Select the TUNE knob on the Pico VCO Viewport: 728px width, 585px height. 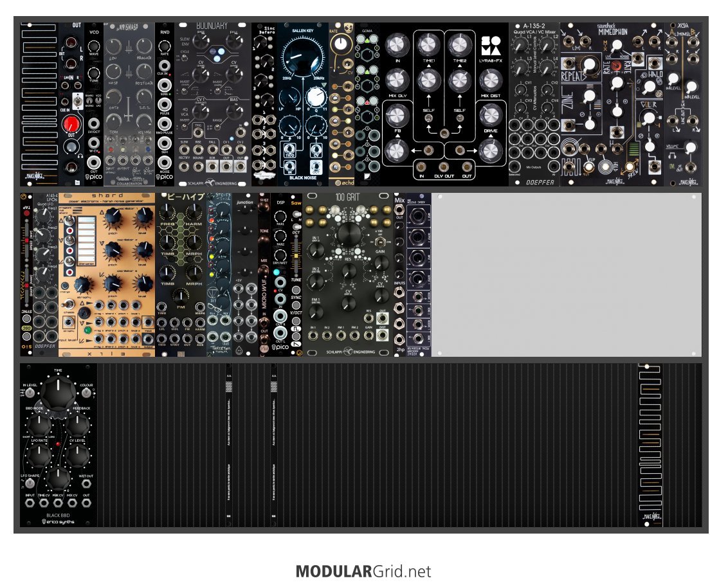coord(95,73)
